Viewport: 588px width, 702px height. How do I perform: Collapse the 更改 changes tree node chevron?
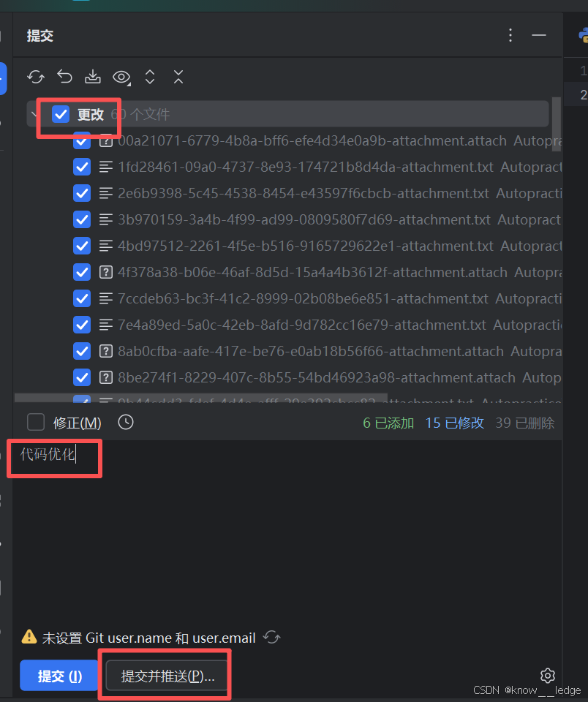tap(34, 114)
